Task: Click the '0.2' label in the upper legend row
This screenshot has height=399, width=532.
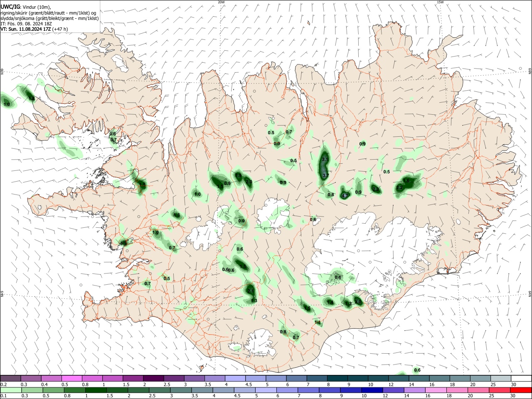Action: pyautogui.click(x=3, y=384)
